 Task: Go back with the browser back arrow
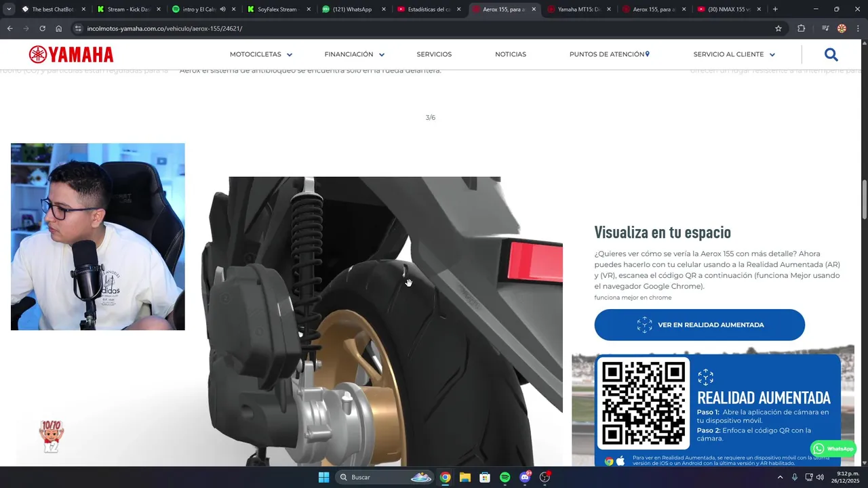(x=9, y=28)
